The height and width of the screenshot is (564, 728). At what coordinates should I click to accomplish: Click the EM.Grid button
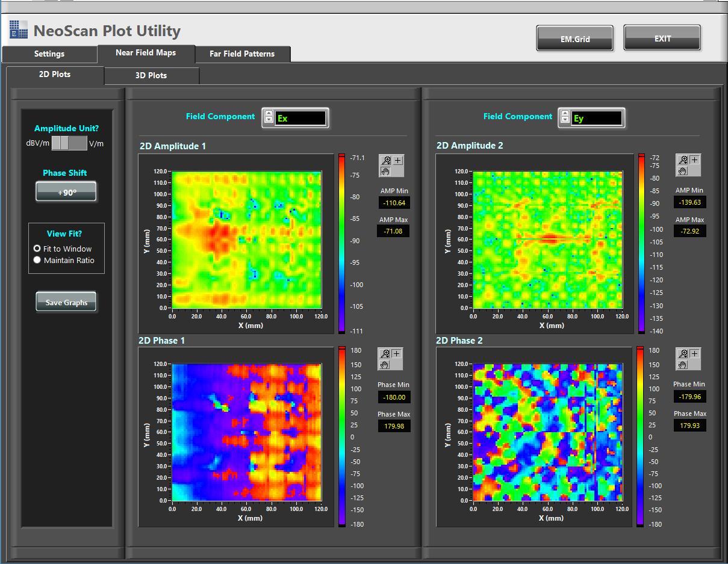click(574, 39)
